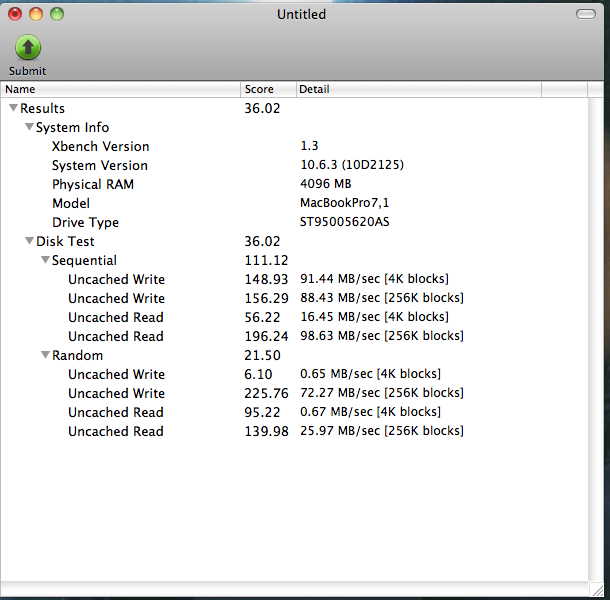Click detail '91.44 MB/sec [4K blocks]'
610x600 pixels.
tap(374, 279)
